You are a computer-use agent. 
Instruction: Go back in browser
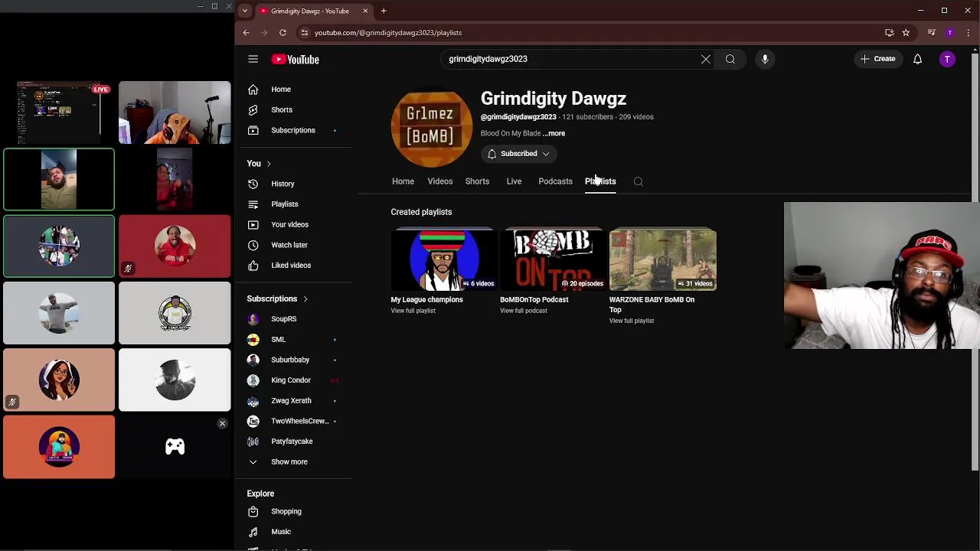tap(246, 33)
